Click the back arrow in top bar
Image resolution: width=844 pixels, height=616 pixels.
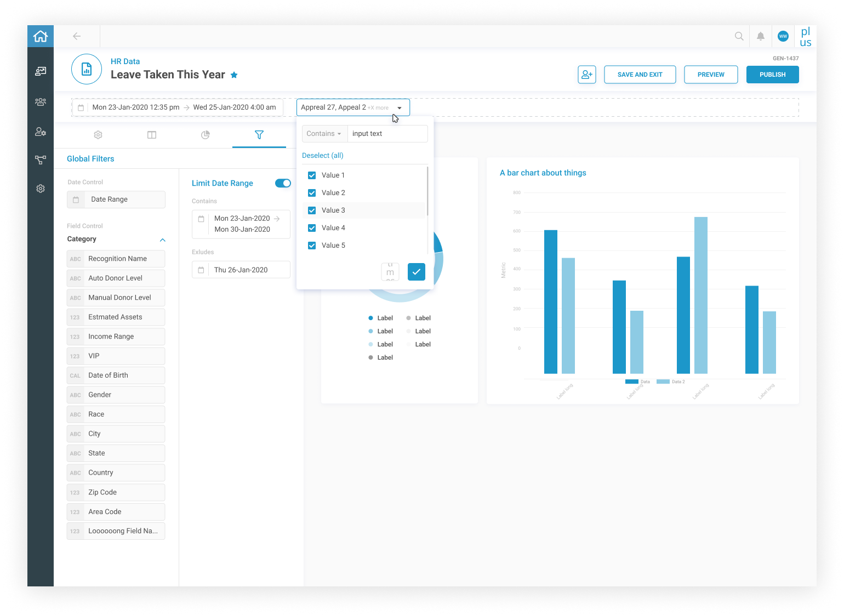77,36
